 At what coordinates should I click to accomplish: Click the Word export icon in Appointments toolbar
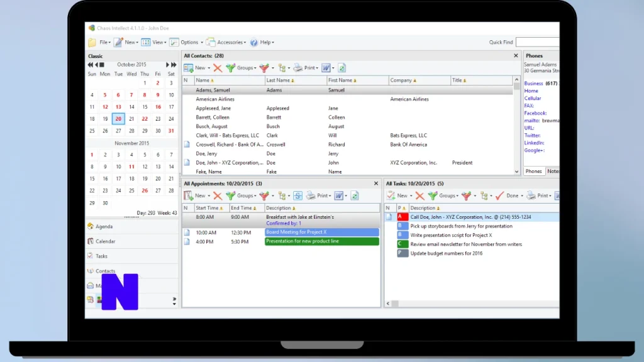(x=339, y=196)
